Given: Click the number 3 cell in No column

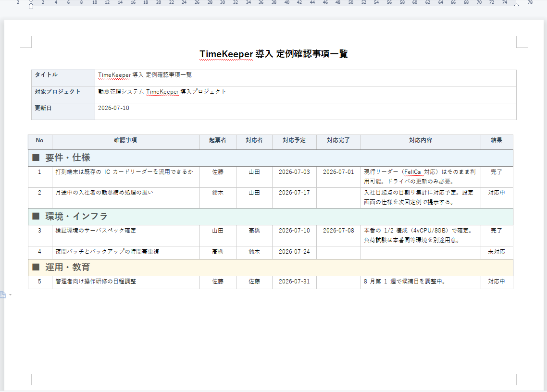Looking at the screenshot, I should click(40, 235).
